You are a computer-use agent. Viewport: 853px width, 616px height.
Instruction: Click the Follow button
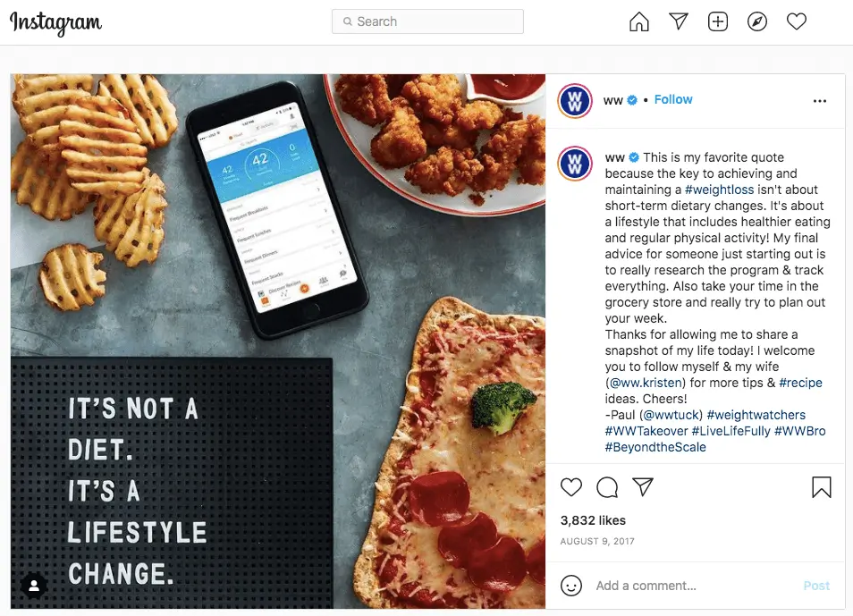point(673,99)
